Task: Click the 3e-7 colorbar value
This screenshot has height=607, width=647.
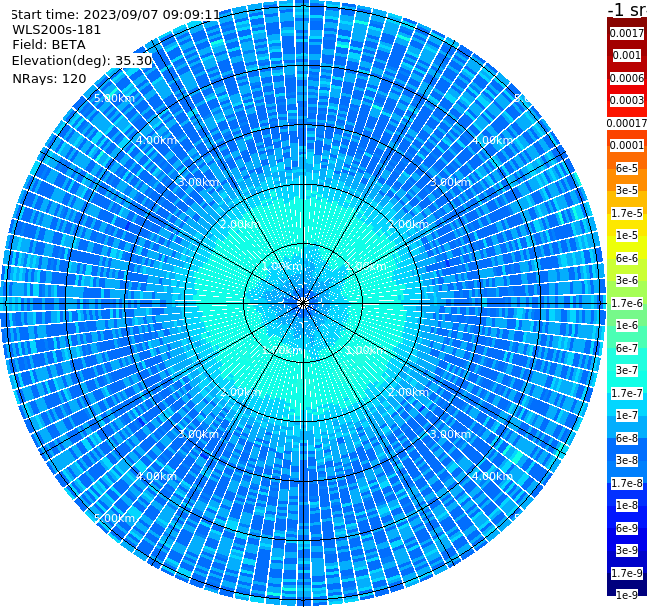Action: (627, 370)
